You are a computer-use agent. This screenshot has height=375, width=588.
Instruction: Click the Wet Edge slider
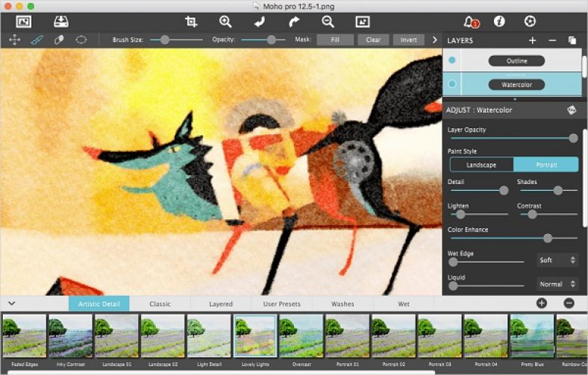(x=487, y=262)
